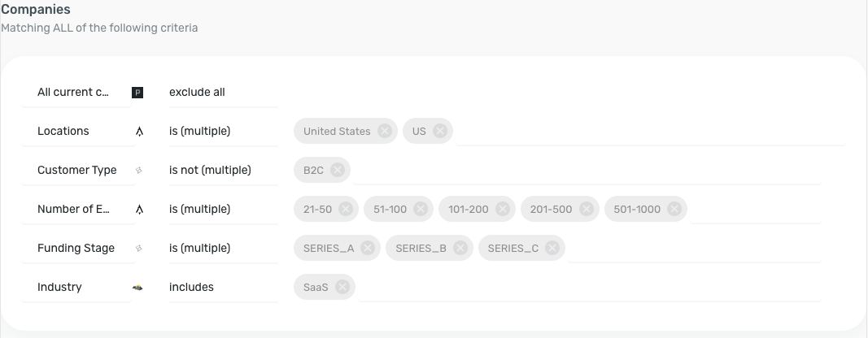This screenshot has height=338, width=868.
Task: Remove the 501-1000 employees chip
Action: point(674,209)
